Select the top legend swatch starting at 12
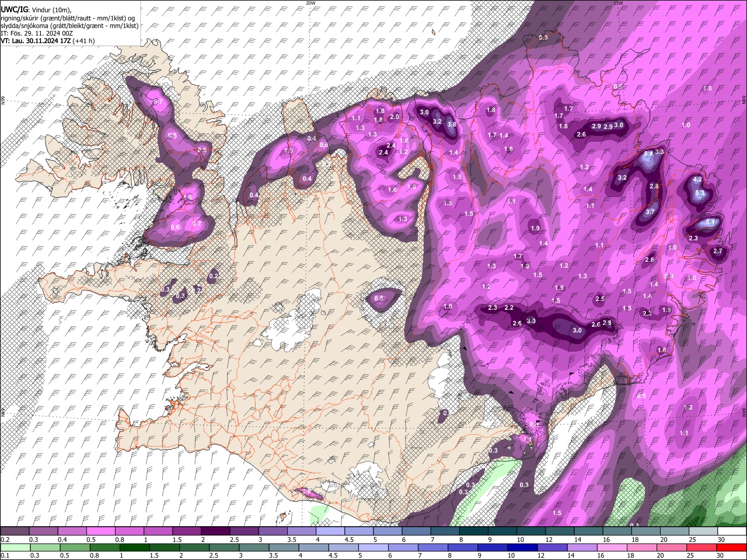Viewport: 747px width, 560px height. pyautogui.click(x=560, y=531)
